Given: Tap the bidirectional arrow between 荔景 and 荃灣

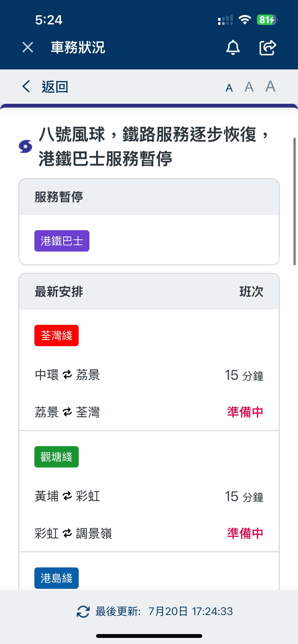Looking at the screenshot, I should [x=67, y=412].
